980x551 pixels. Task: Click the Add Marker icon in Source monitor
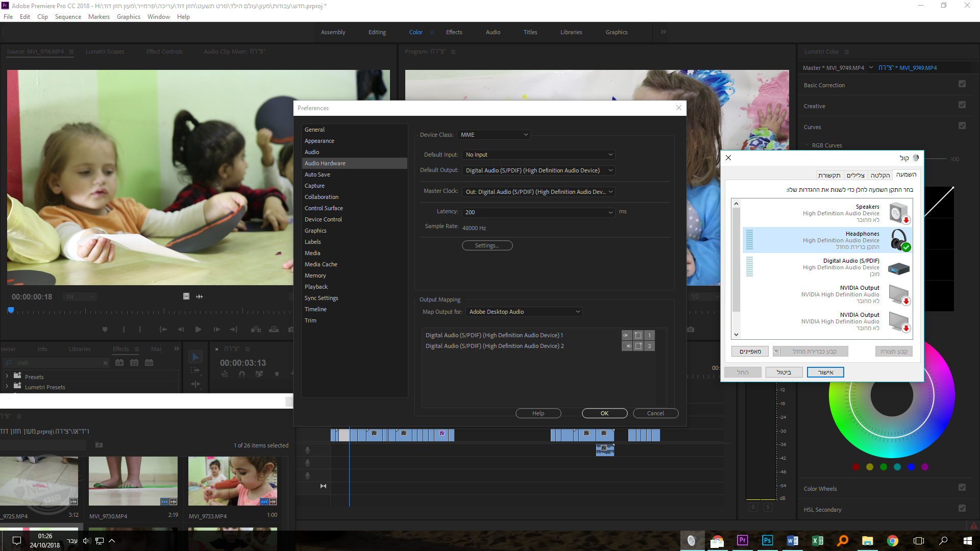click(x=105, y=330)
